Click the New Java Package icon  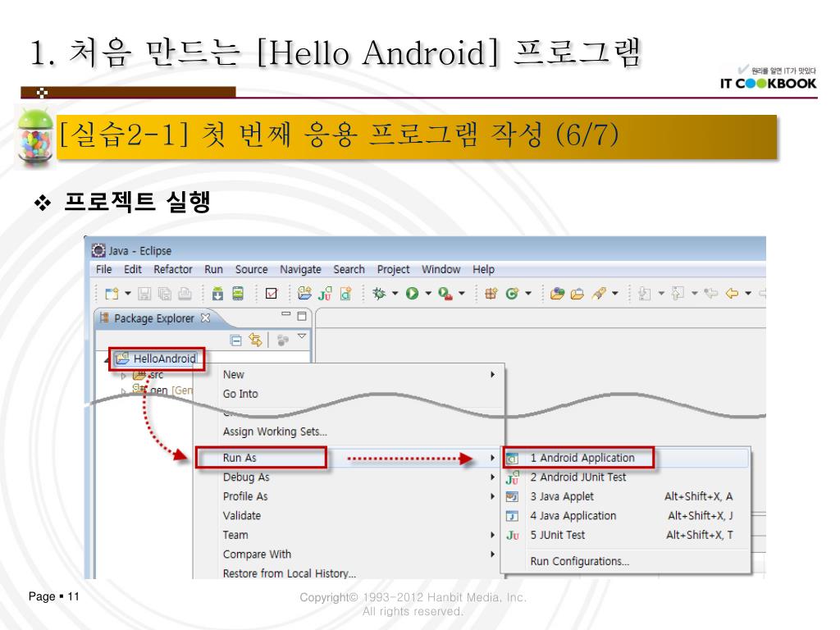click(x=491, y=294)
